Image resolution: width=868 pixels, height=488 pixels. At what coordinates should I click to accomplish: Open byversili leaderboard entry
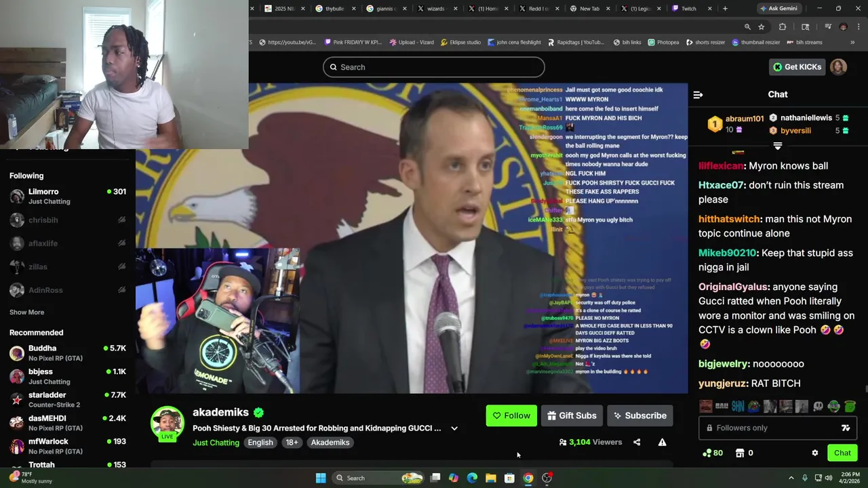(x=795, y=131)
